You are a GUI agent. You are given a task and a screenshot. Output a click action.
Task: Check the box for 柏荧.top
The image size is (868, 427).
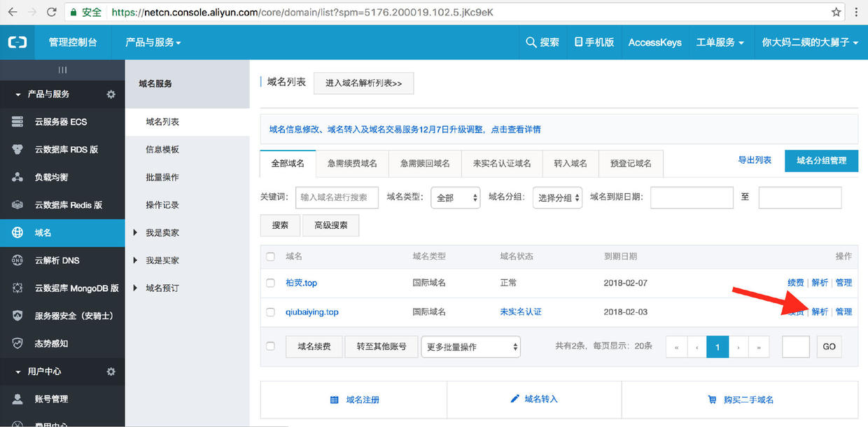tap(271, 283)
